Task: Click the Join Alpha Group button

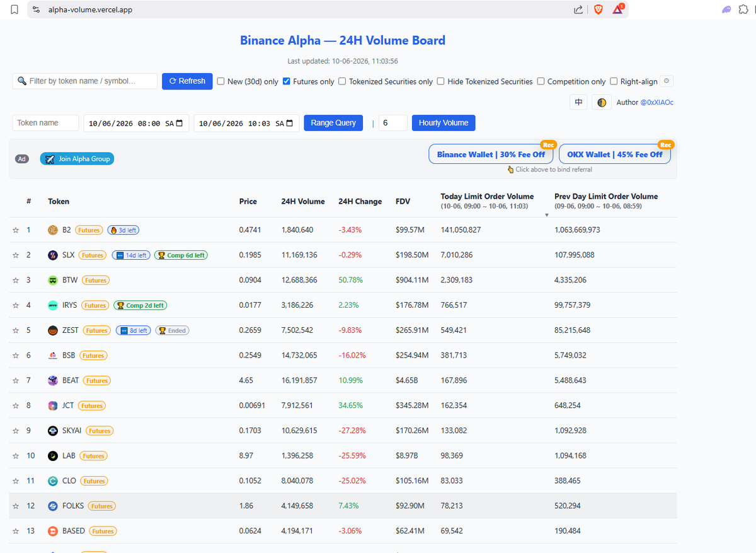Action: pos(77,159)
